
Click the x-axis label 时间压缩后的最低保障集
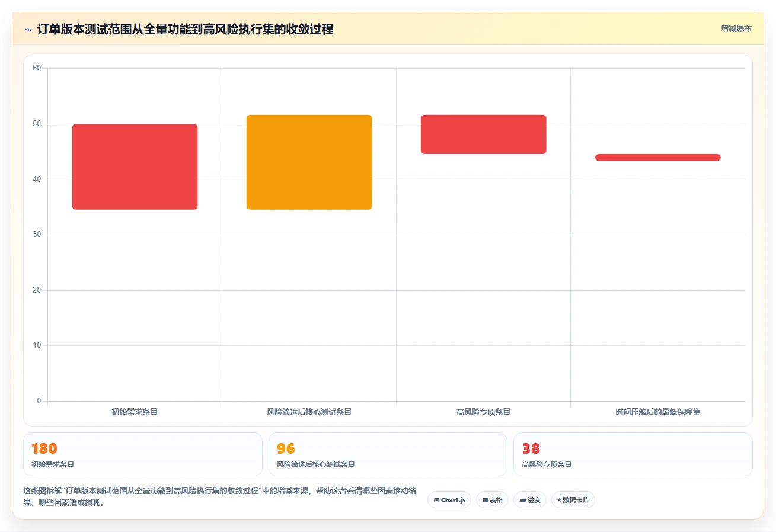coord(657,412)
